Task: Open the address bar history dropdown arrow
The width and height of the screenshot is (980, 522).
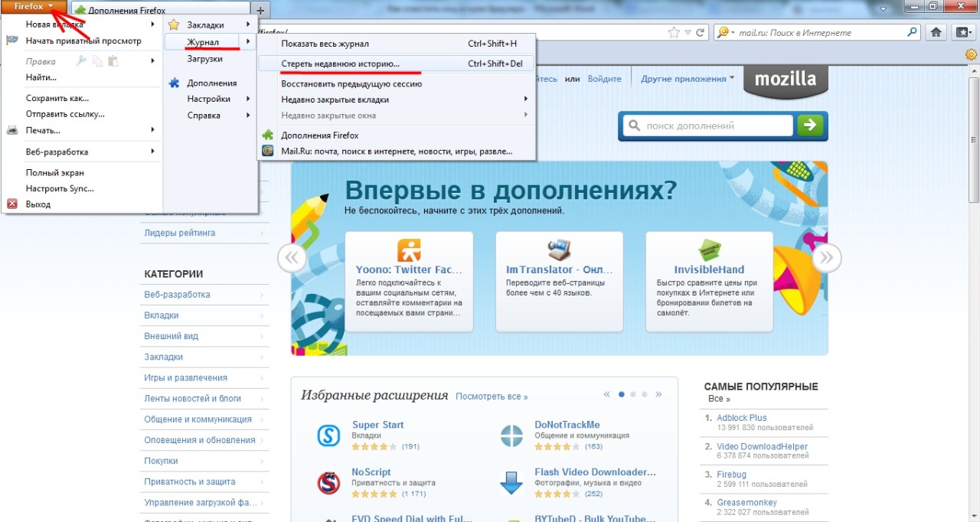Action: tap(688, 33)
